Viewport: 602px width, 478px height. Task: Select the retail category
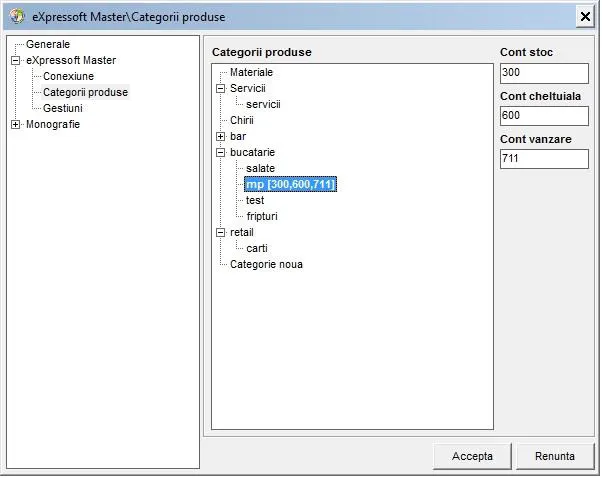(241, 233)
